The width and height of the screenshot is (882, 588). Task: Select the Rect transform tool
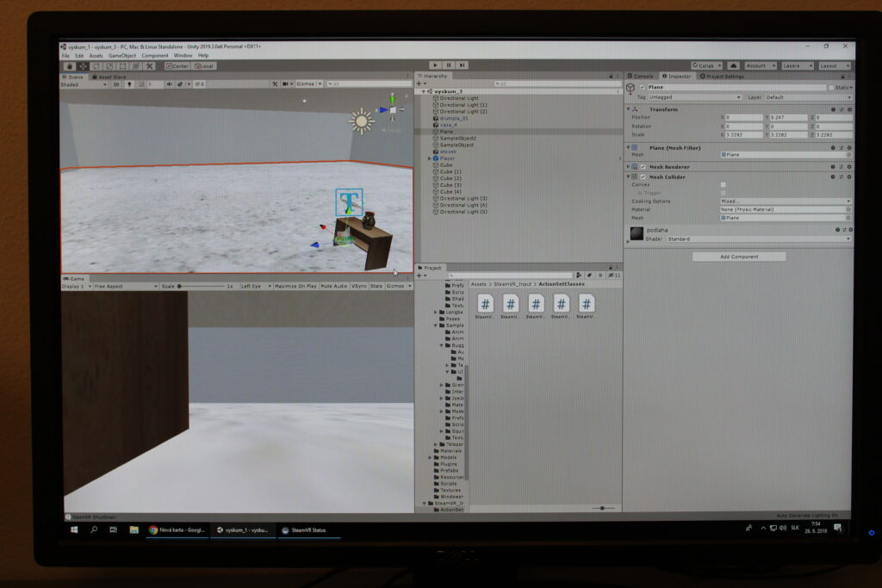[122, 65]
